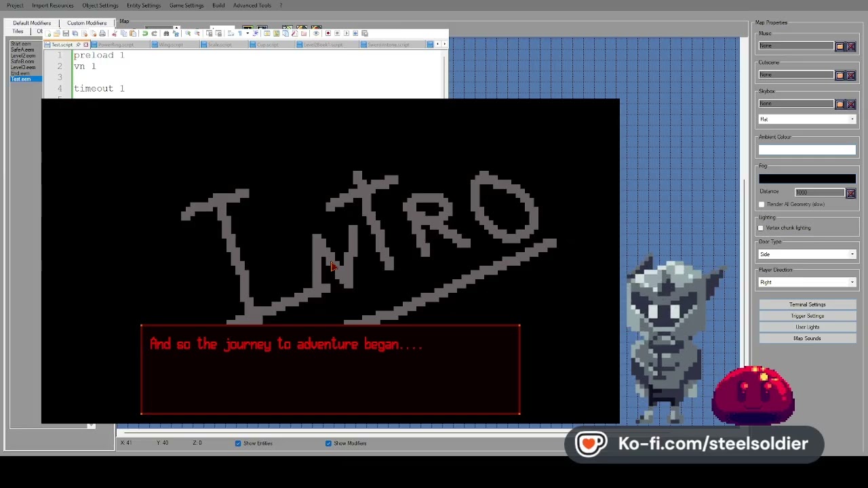
Task: Pick the Fog black colour swatch
Action: [807, 178]
